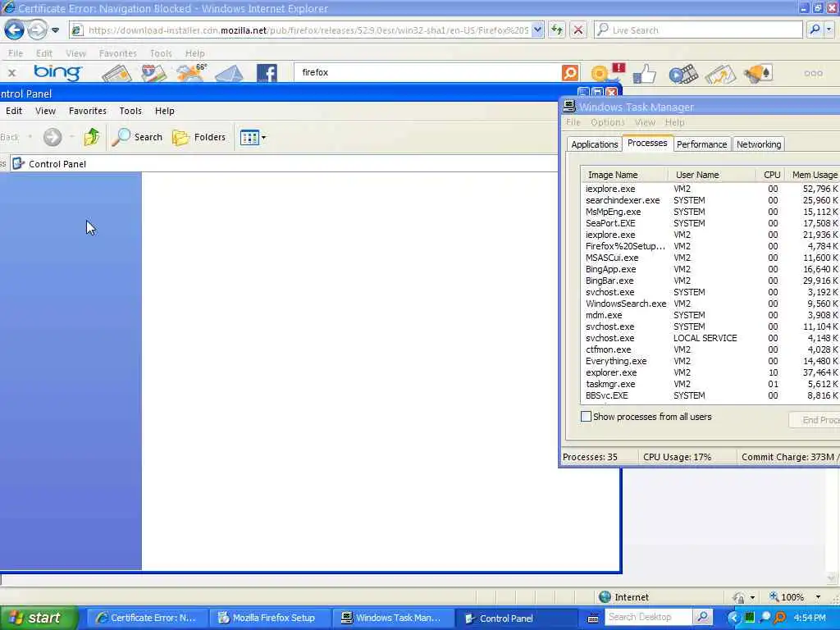Screen dimensions: 840x630
Task: Open the recent pages dropdown beside navigation arrows
Action: pos(55,30)
